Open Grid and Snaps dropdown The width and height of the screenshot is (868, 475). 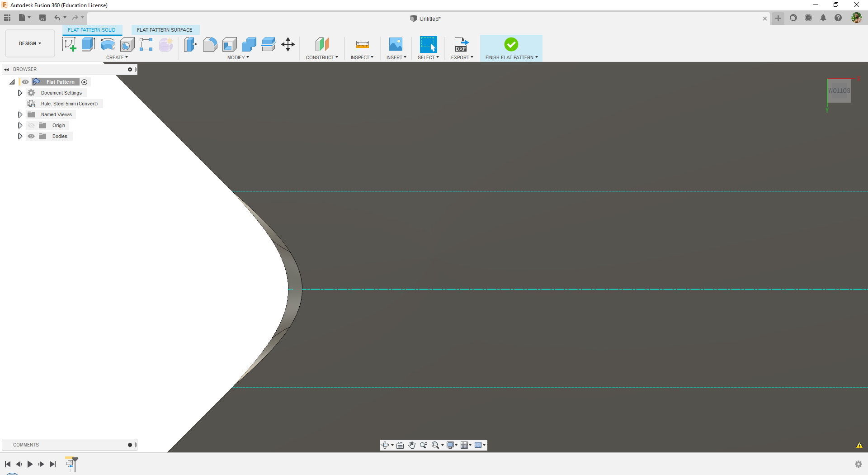(466, 445)
